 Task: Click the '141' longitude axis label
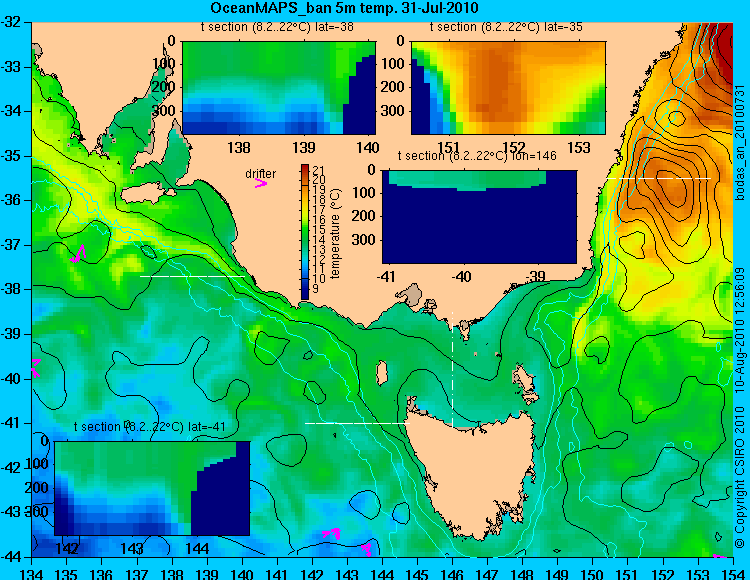(x=277, y=574)
